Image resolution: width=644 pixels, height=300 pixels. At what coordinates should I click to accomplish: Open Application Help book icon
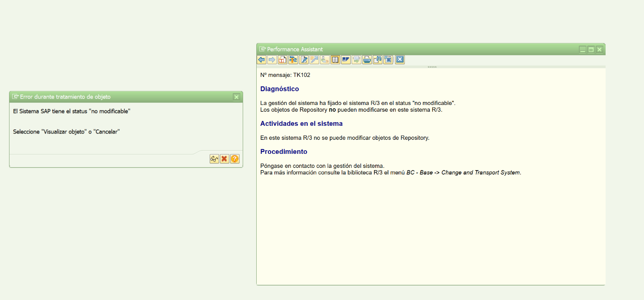click(282, 60)
